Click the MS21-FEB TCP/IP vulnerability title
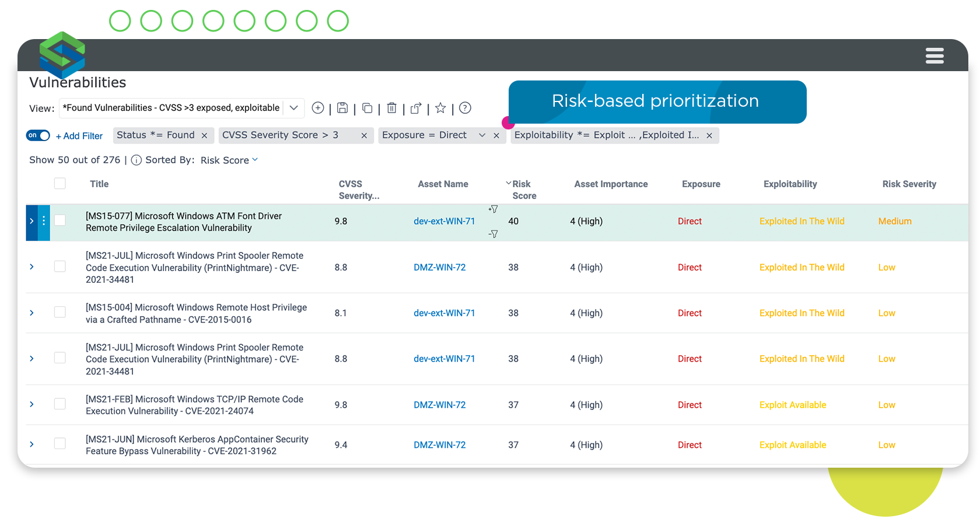 tap(194, 405)
